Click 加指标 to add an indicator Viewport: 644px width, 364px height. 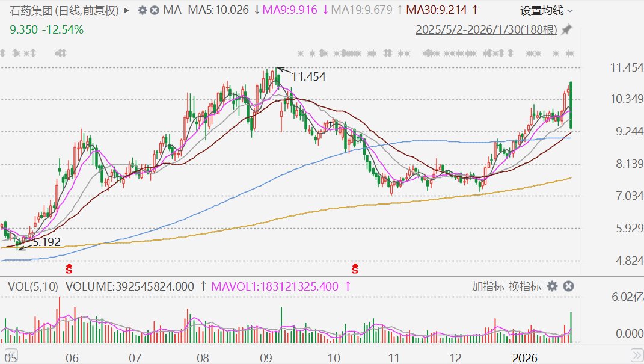click(x=488, y=286)
